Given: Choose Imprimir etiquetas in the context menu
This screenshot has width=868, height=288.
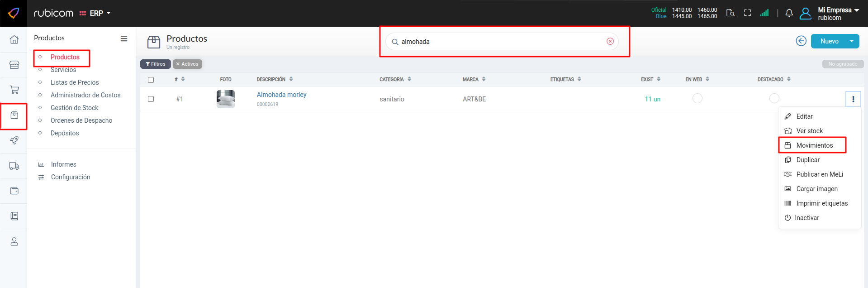Looking at the screenshot, I should [x=821, y=203].
